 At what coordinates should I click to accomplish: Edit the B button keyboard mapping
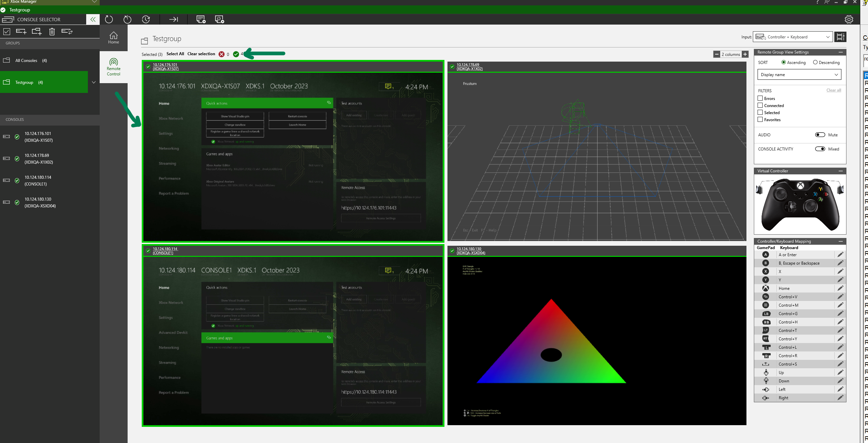coord(840,263)
